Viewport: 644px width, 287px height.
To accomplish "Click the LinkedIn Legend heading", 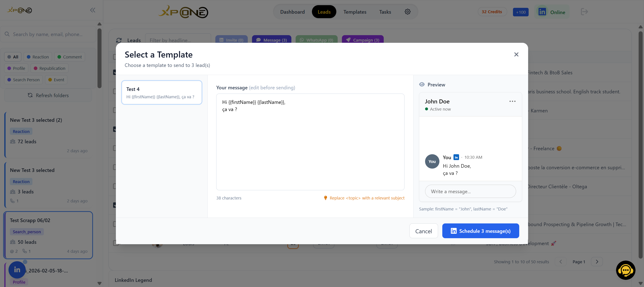I will tap(133, 280).
